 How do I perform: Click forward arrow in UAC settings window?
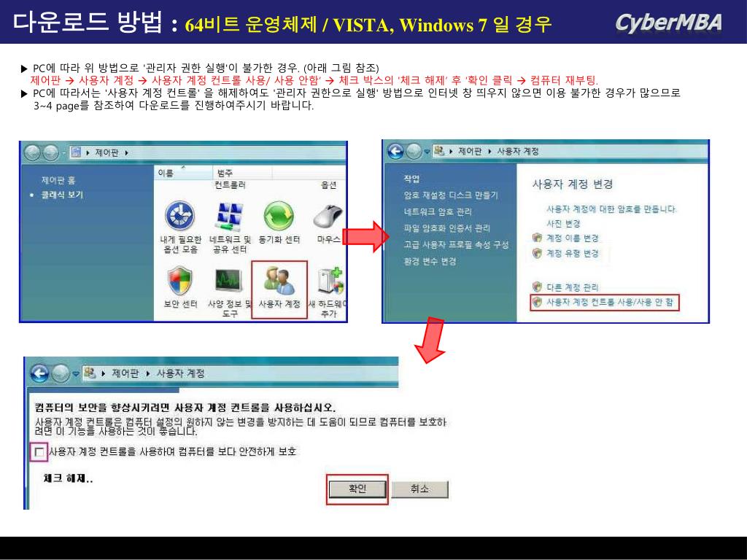pos(61,373)
